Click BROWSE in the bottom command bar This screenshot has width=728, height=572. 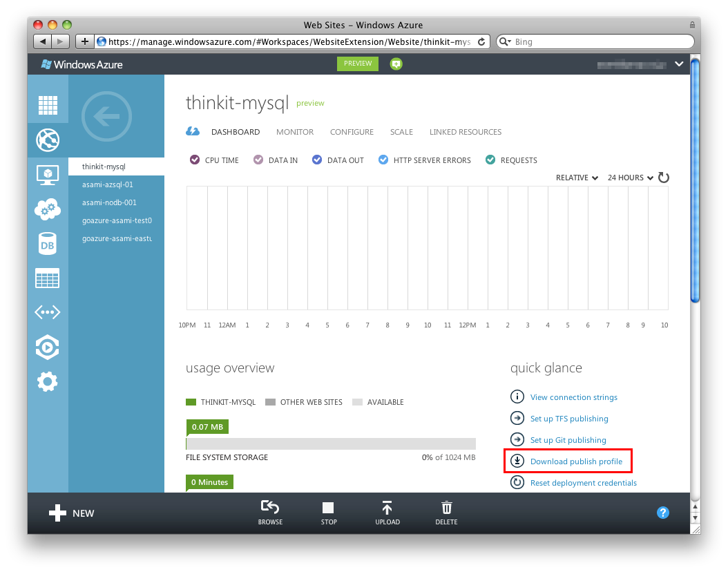point(270,513)
